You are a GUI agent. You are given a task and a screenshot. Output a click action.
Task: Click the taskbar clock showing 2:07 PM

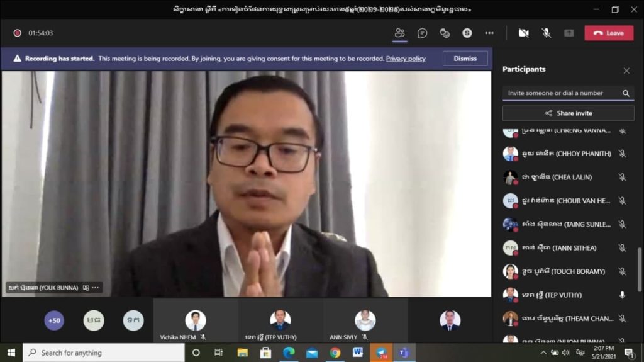[604, 353]
